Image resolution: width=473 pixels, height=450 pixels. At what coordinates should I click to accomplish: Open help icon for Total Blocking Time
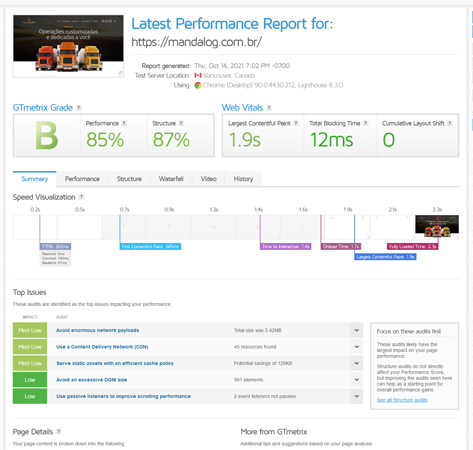pos(366,123)
